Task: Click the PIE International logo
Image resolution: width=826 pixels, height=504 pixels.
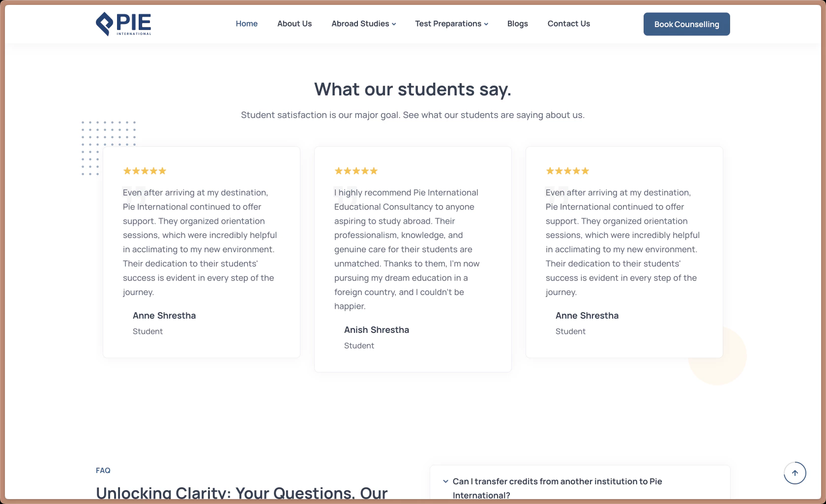Action: point(123,24)
